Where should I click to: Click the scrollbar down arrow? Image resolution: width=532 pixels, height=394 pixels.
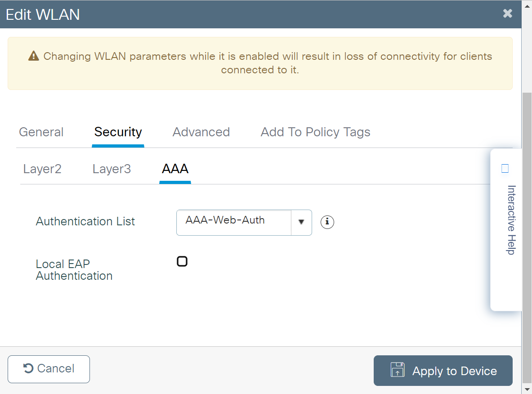point(527,389)
